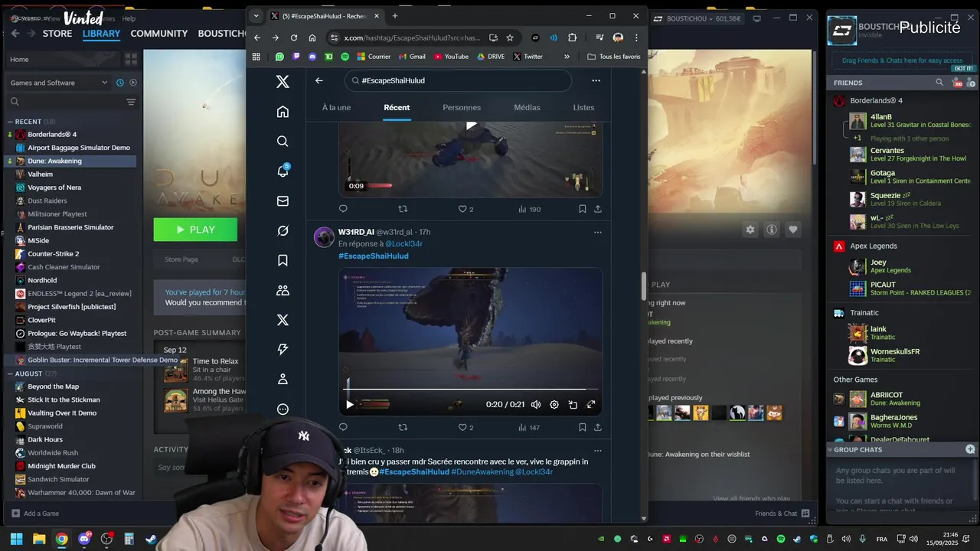The width and height of the screenshot is (980, 551).
Task: Open collections grid view icon beside Home
Action: pos(131,59)
